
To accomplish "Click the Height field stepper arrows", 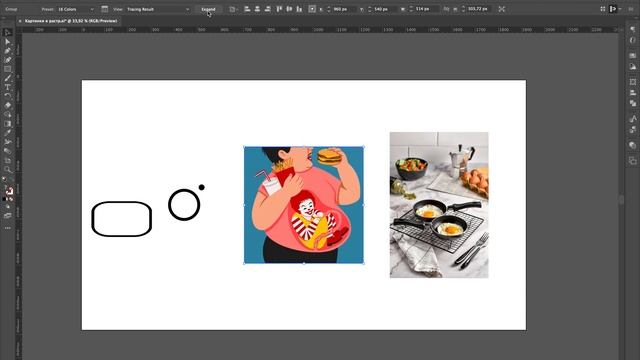I will tap(463, 9).
